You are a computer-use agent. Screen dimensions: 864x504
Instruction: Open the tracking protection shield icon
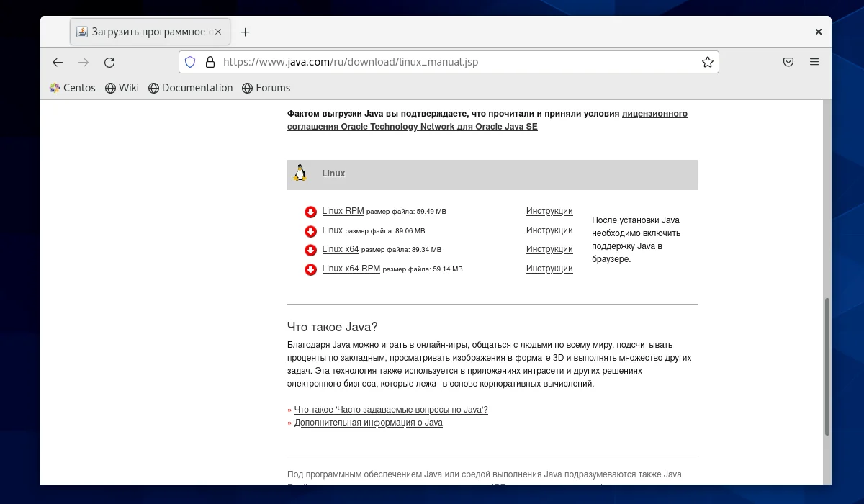pyautogui.click(x=190, y=62)
